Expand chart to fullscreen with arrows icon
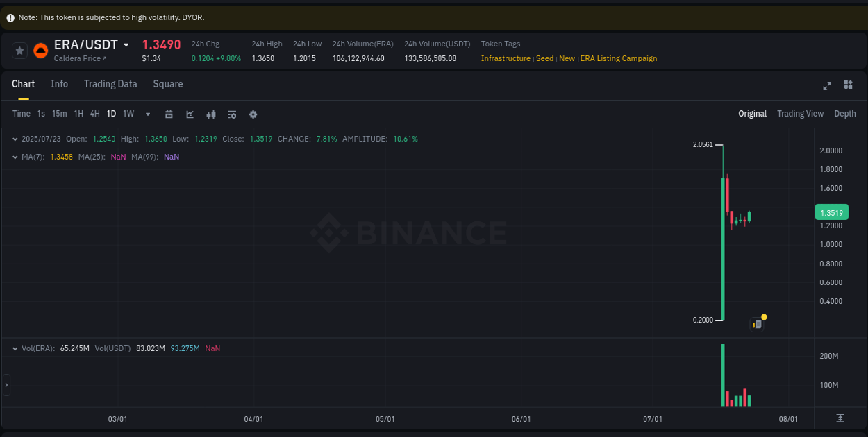This screenshot has width=868, height=437. tap(826, 85)
